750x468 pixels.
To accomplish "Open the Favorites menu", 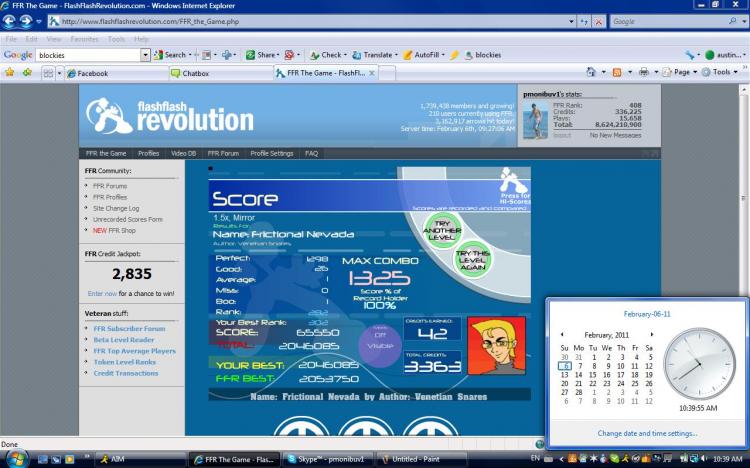I will point(84,39).
